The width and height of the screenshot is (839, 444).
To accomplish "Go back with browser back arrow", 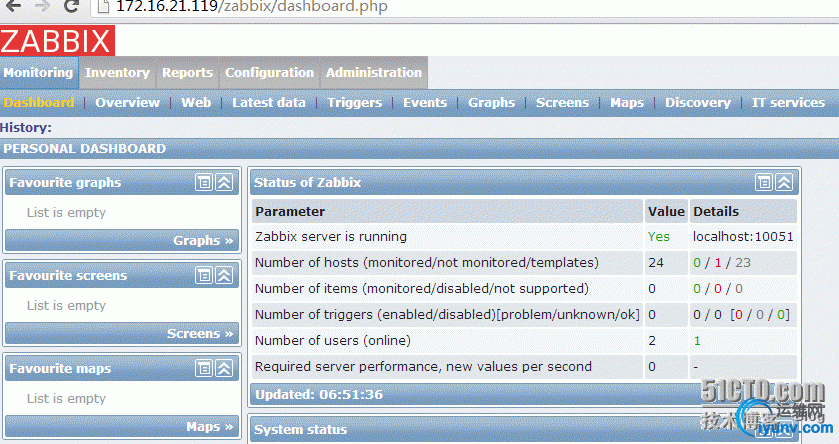I will pyautogui.click(x=13, y=6).
